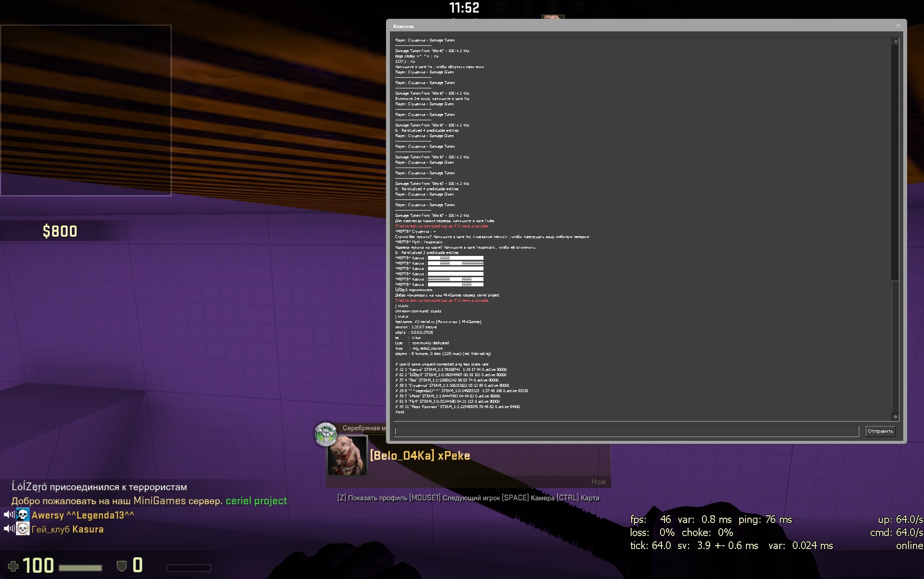Screen dimensions: 924x579
Task: Click the console scrollbar up arrow
Action: pos(896,42)
